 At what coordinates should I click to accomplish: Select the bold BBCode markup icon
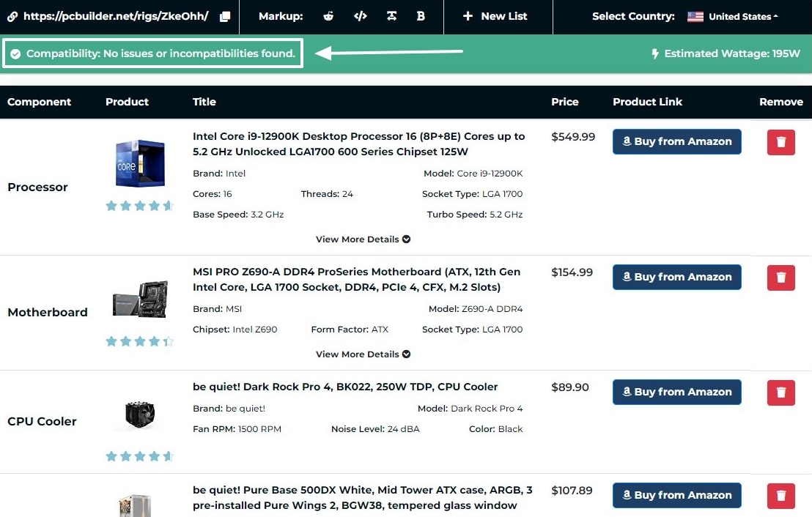(x=421, y=16)
